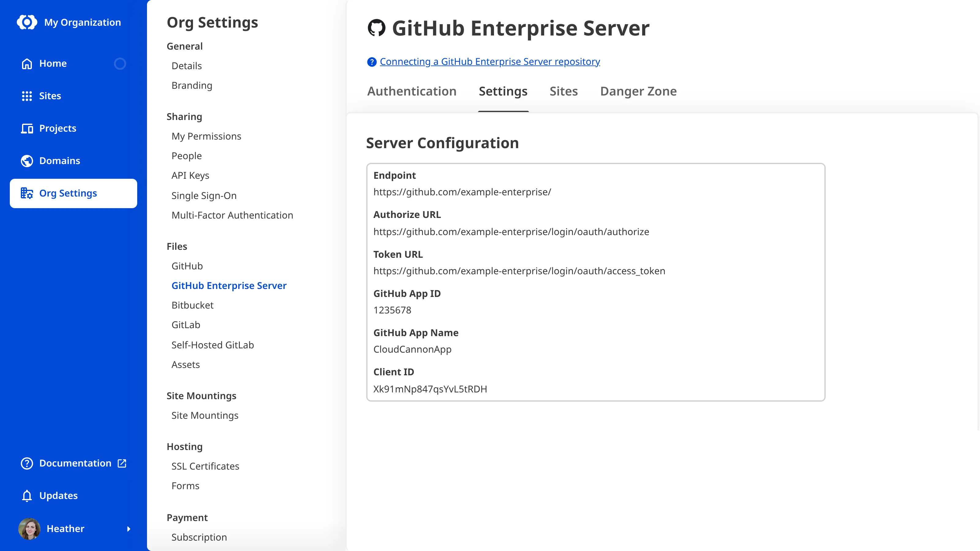Click the Endpoint URL value

click(462, 192)
